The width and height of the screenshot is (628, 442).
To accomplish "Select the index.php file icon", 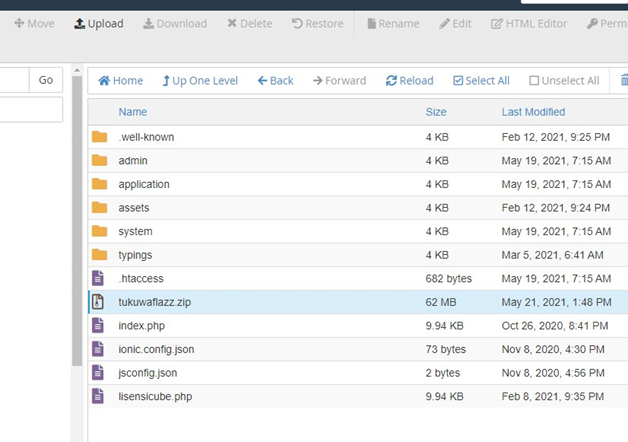I will coord(98,325).
